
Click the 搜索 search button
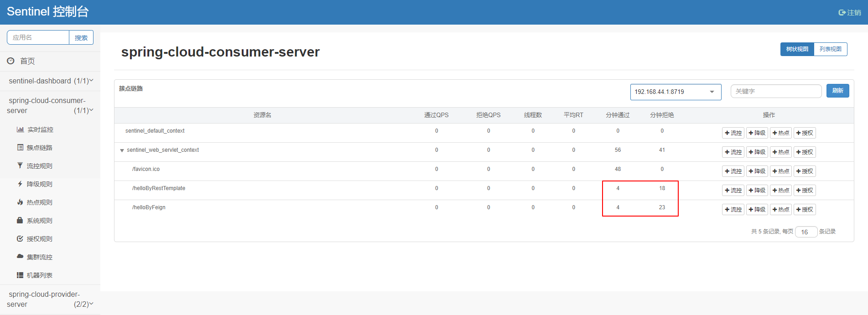pos(81,37)
